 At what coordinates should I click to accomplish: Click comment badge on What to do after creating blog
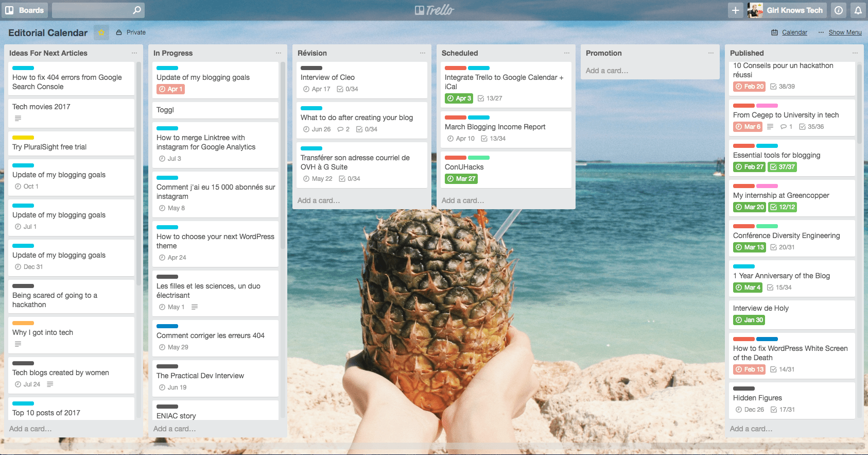coord(343,129)
